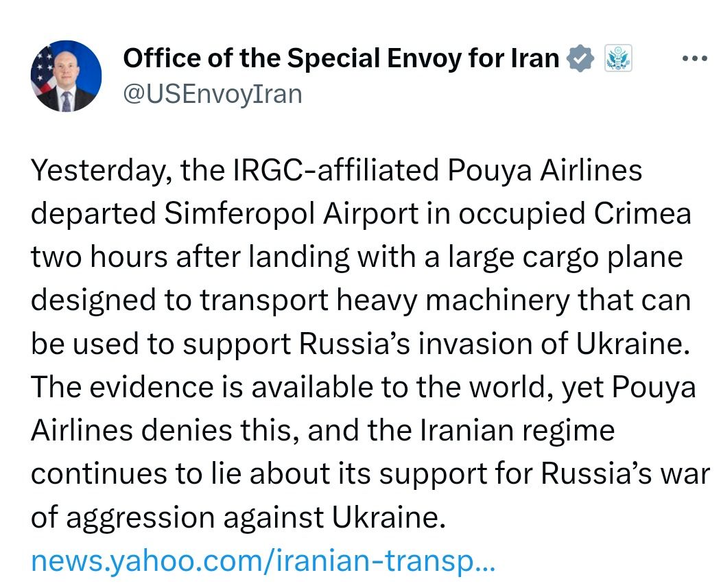Click the blue verified checkmark badge
Viewport: 721px width, 588px height.
click(x=580, y=59)
